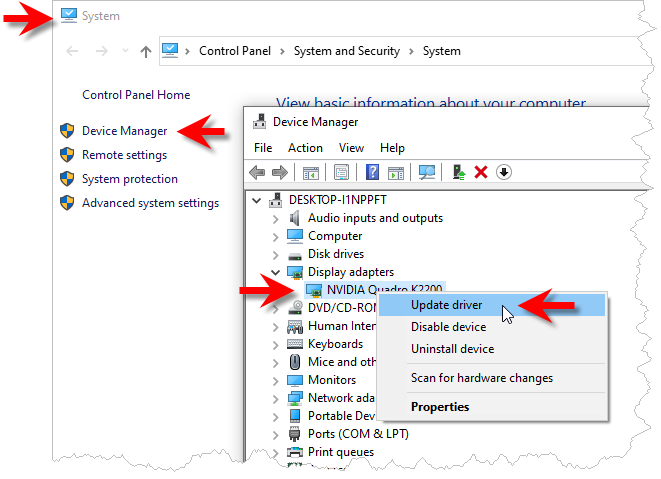Click the Device Manager title bar icon

coord(259,121)
